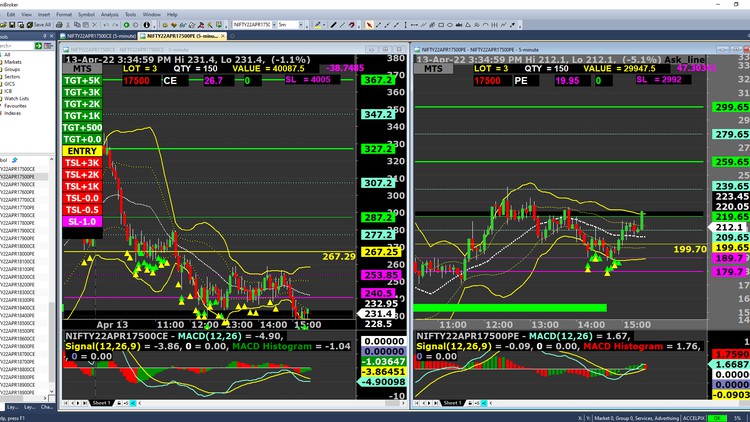Click the Undo arrow in the toolbar
Image resolution: width=750 pixels, height=422 pixels.
click(x=106, y=25)
